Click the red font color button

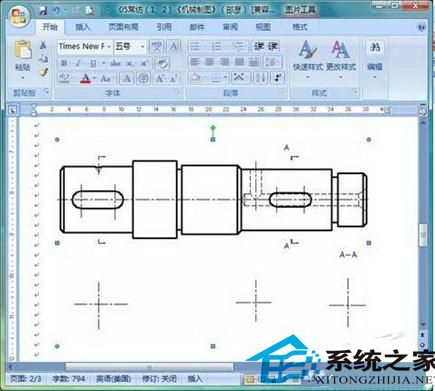tap(86, 79)
